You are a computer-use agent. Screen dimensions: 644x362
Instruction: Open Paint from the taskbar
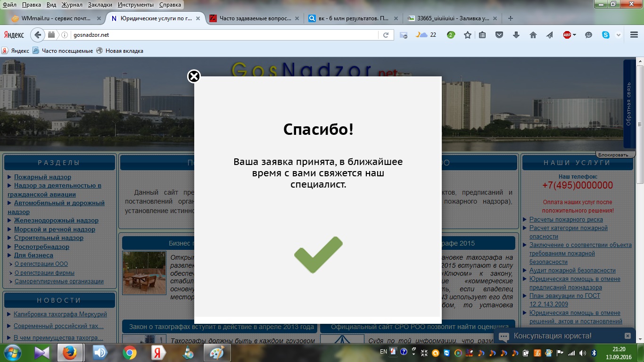click(217, 353)
